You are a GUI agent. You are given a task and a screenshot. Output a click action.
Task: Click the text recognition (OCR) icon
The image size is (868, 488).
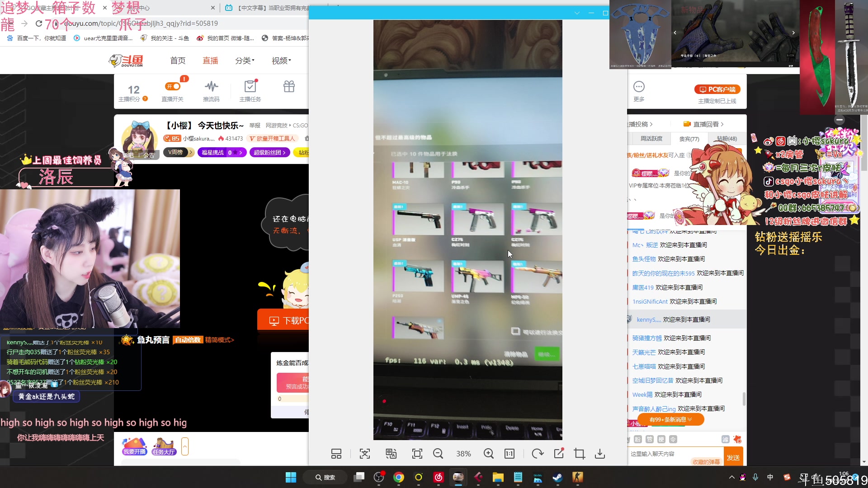click(364, 454)
